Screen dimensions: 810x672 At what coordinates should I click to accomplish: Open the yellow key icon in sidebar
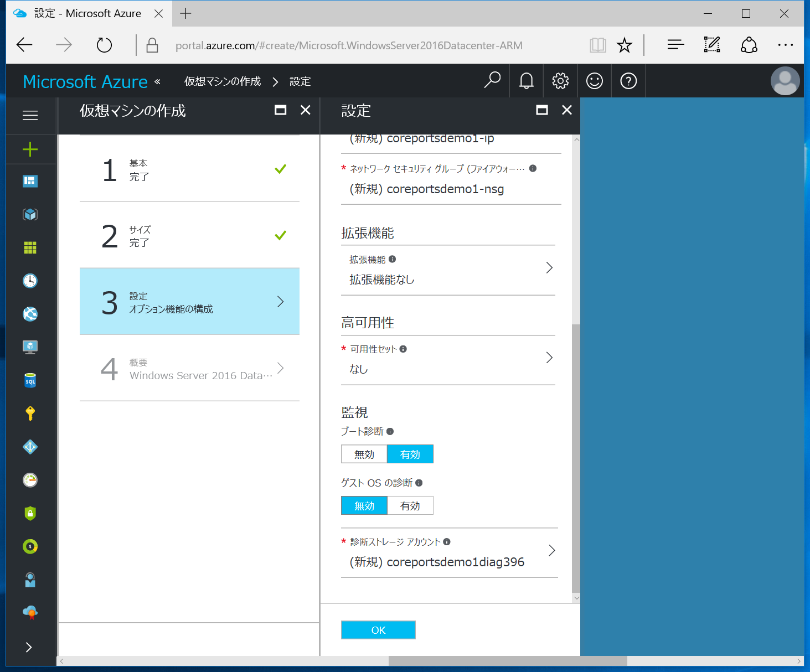30,413
